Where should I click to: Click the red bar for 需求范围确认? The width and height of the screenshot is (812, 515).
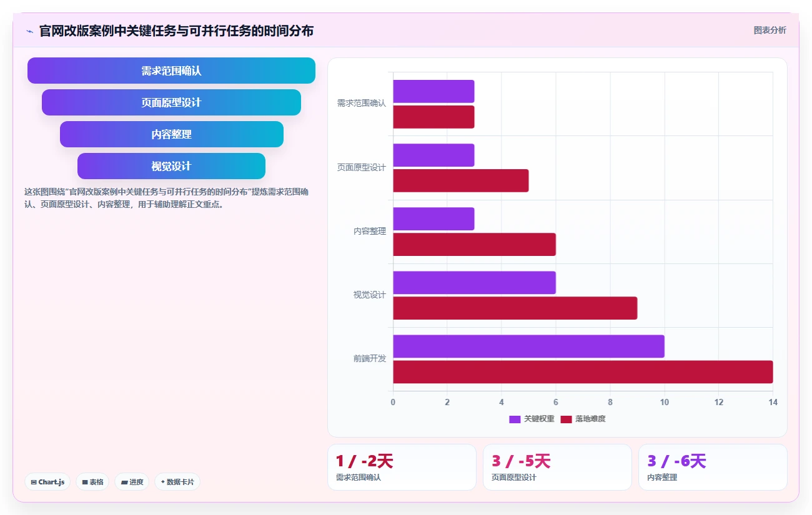point(433,117)
